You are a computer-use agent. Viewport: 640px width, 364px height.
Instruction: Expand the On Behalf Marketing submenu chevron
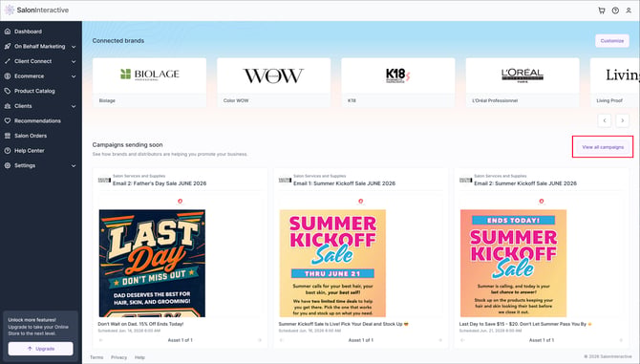point(74,47)
